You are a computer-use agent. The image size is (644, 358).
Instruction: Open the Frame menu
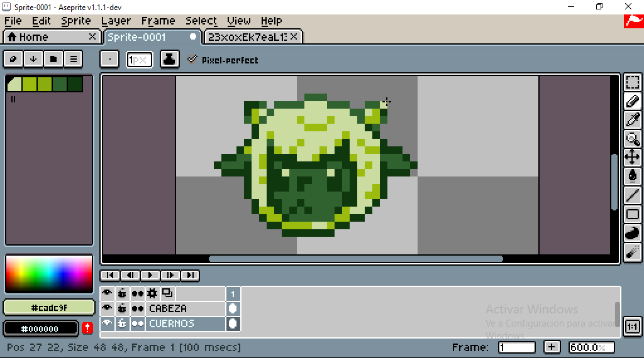(158, 21)
